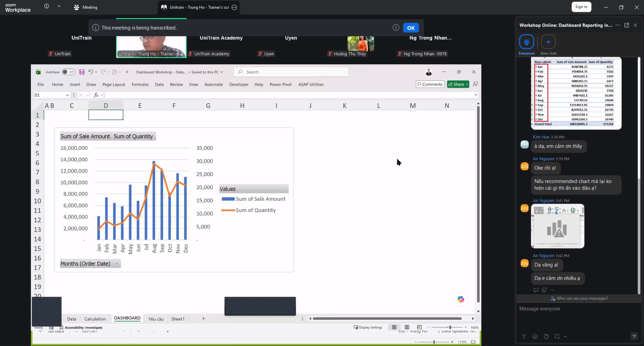Viewport: 644px width, 346px height.
Task: Switch to the Calculation sheet tab
Action: [x=95, y=319]
